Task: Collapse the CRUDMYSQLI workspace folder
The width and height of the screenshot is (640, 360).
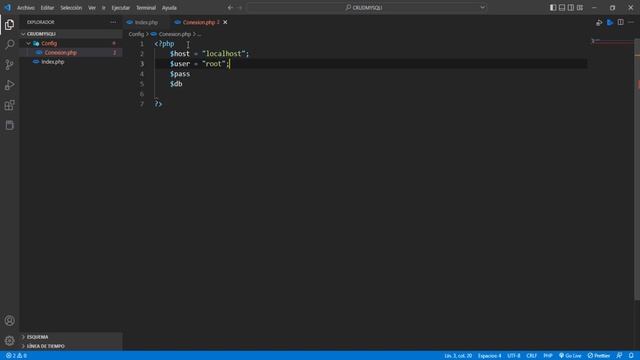Action: (x=71, y=34)
